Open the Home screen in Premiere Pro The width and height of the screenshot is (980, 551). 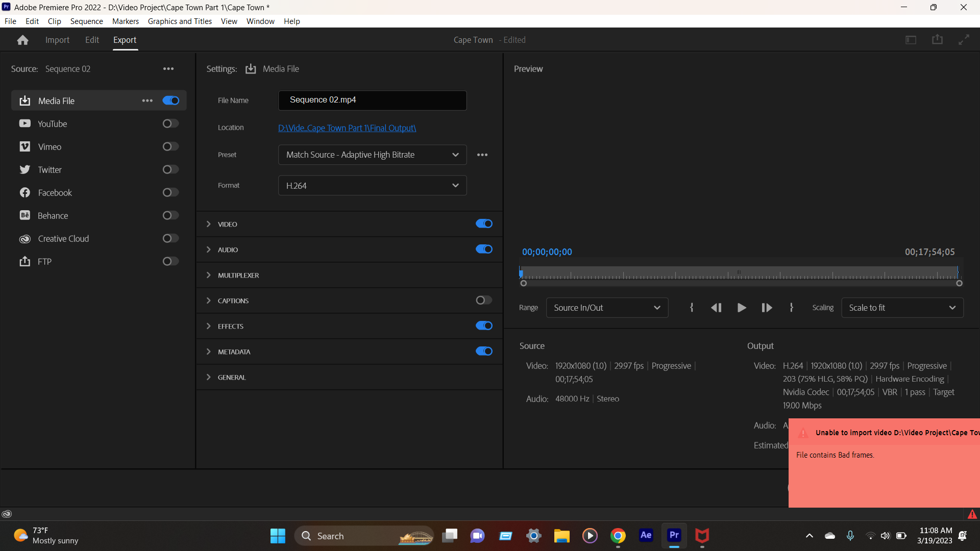pyautogui.click(x=22, y=39)
